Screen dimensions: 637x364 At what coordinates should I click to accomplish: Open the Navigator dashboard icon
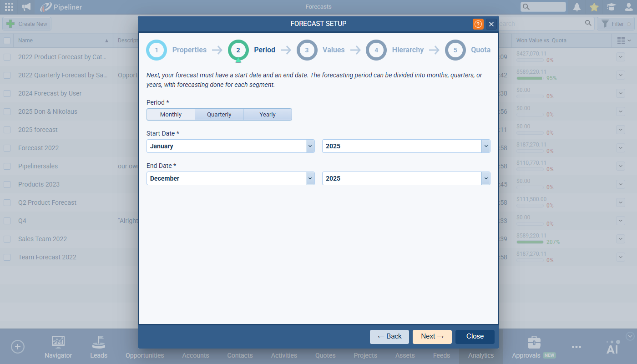click(x=58, y=342)
